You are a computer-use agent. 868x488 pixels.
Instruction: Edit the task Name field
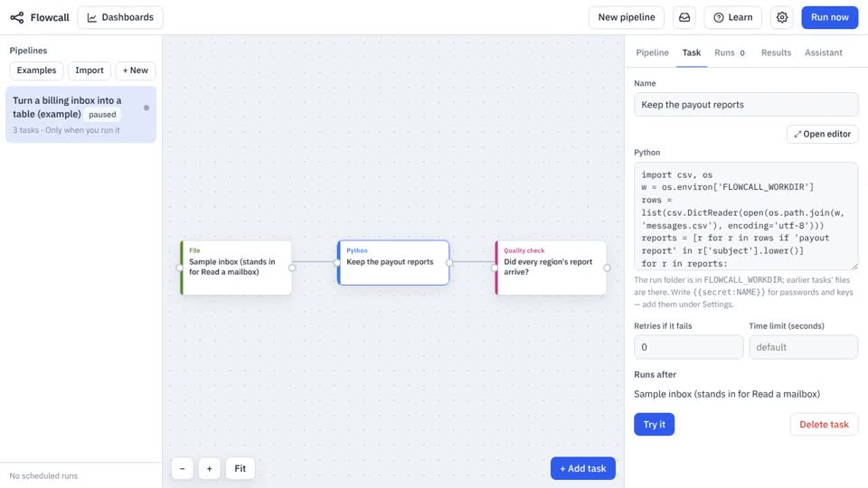pyautogui.click(x=746, y=105)
